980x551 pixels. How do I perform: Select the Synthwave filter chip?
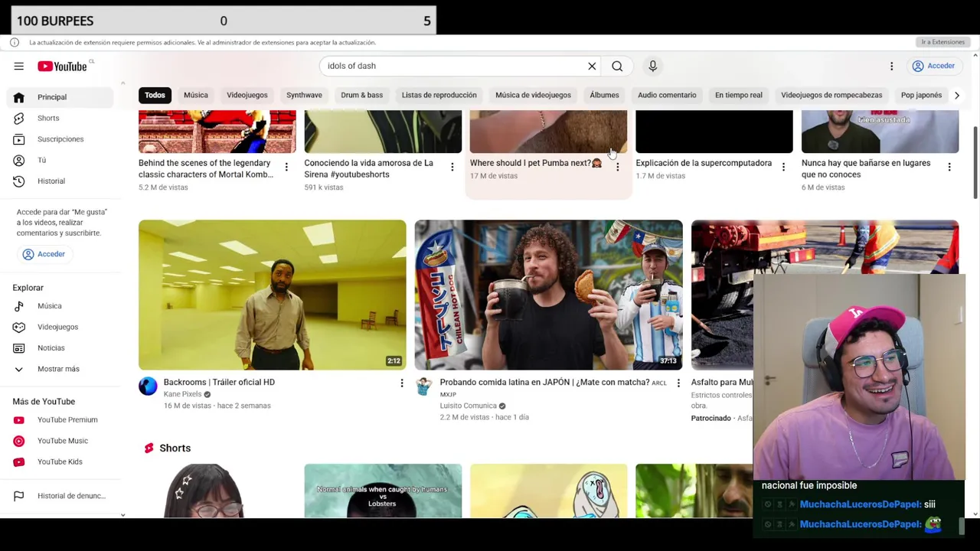[x=304, y=95]
